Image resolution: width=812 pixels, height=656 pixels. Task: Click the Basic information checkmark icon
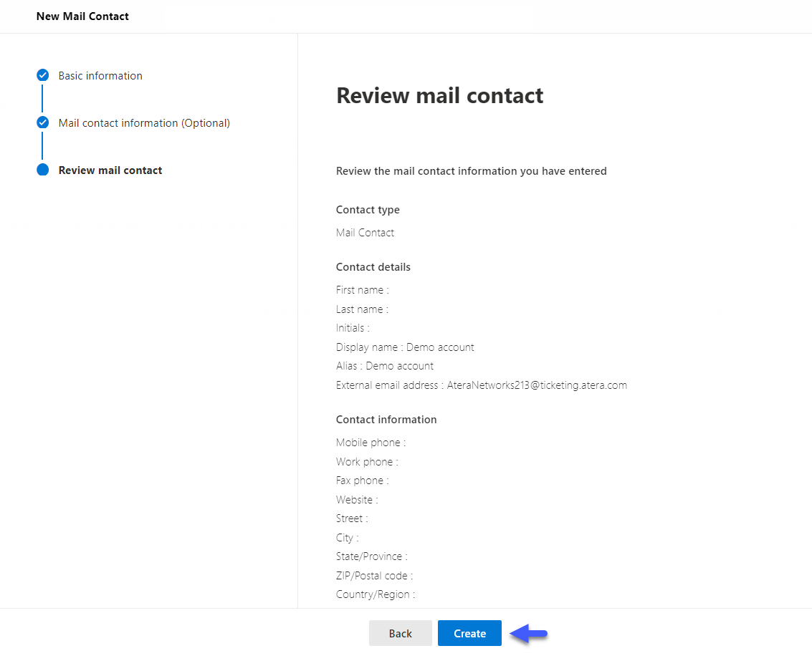[x=42, y=75]
